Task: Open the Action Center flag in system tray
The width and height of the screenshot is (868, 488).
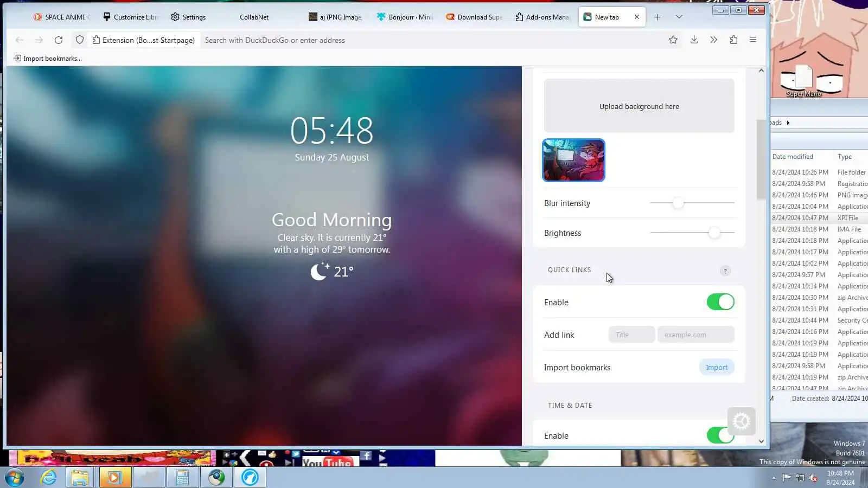Action: 787,478
